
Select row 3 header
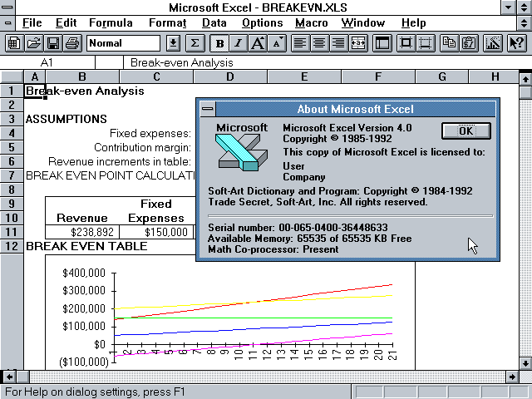12,119
